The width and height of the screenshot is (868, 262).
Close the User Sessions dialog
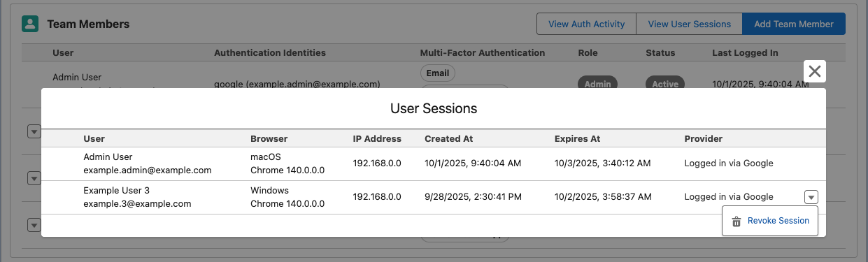pos(814,71)
